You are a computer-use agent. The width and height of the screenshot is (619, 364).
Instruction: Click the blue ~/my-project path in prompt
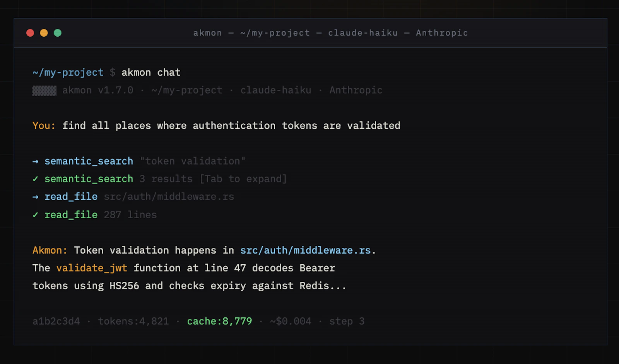[x=68, y=72]
